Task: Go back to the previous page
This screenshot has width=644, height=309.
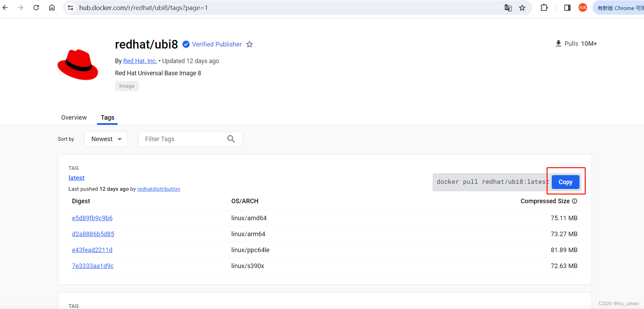Action: [5, 8]
